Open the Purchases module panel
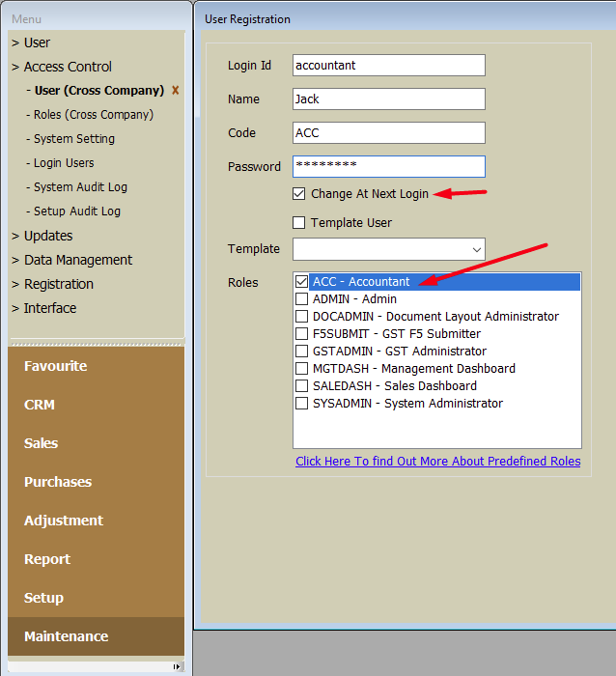This screenshot has height=676, width=616. [x=58, y=482]
